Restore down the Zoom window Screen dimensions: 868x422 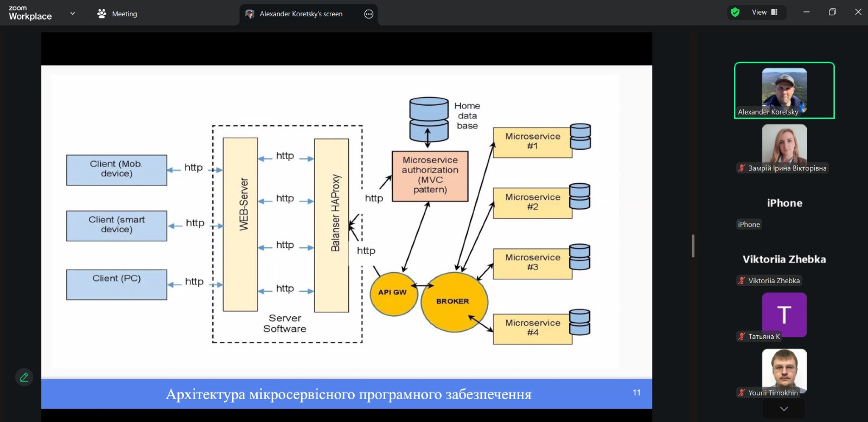832,12
